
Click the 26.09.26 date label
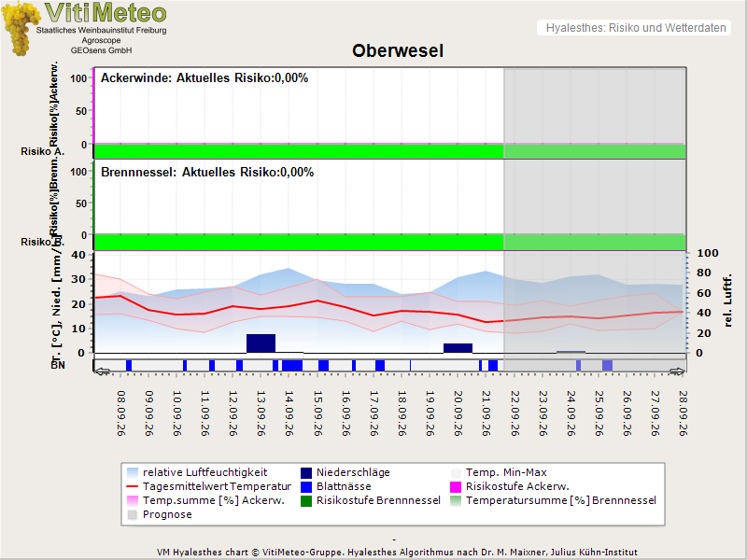pos(627,413)
